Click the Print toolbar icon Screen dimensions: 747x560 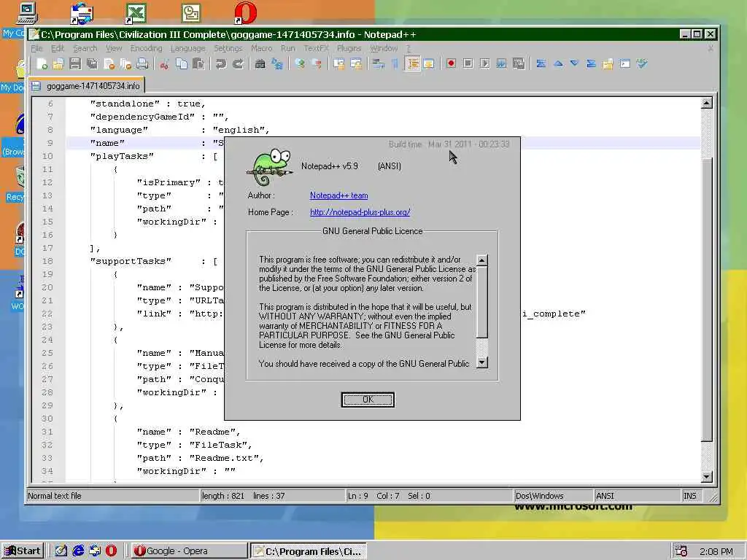[x=142, y=64]
